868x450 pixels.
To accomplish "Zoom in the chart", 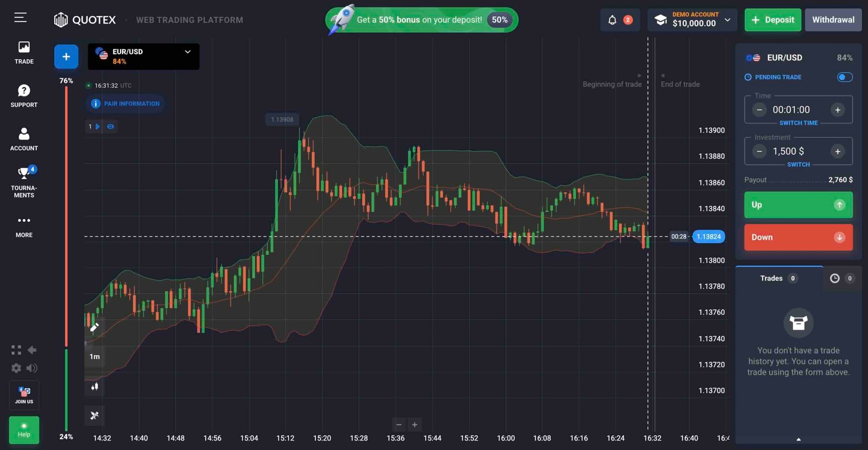I will coord(414,425).
